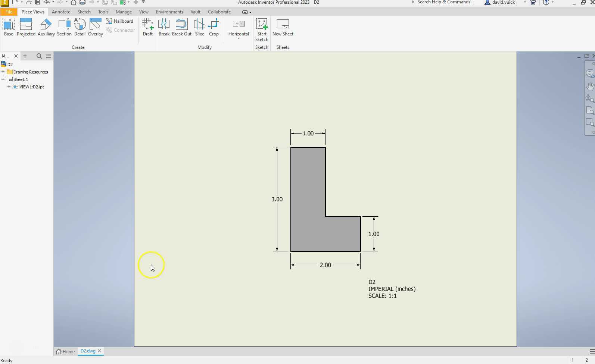Add a New Sheet
The height and width of the screenshot is (364, 595).
(283, 27)
